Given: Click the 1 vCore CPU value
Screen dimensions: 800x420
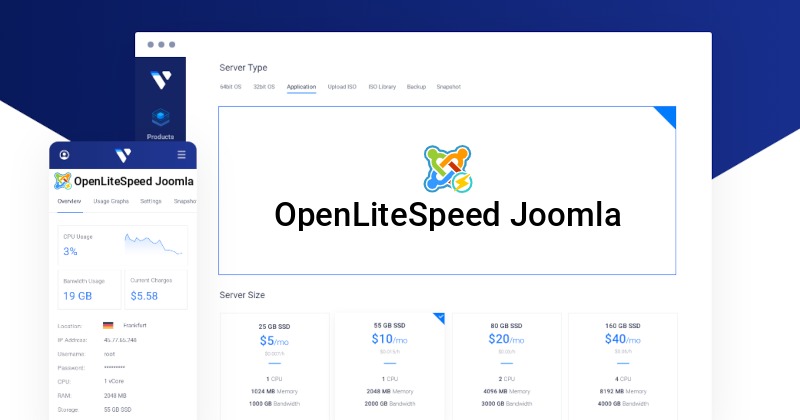Looking at the screenshot, I should [114, 381].
